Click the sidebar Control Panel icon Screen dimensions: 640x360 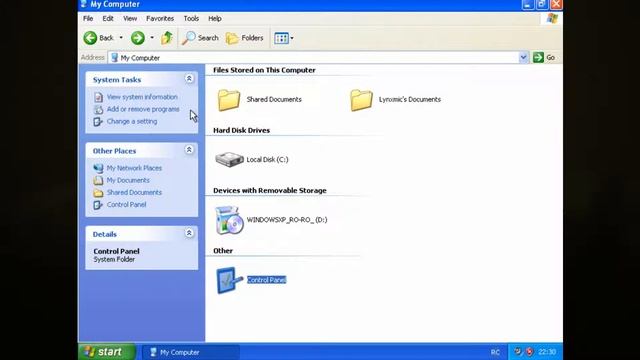(98, 204)
